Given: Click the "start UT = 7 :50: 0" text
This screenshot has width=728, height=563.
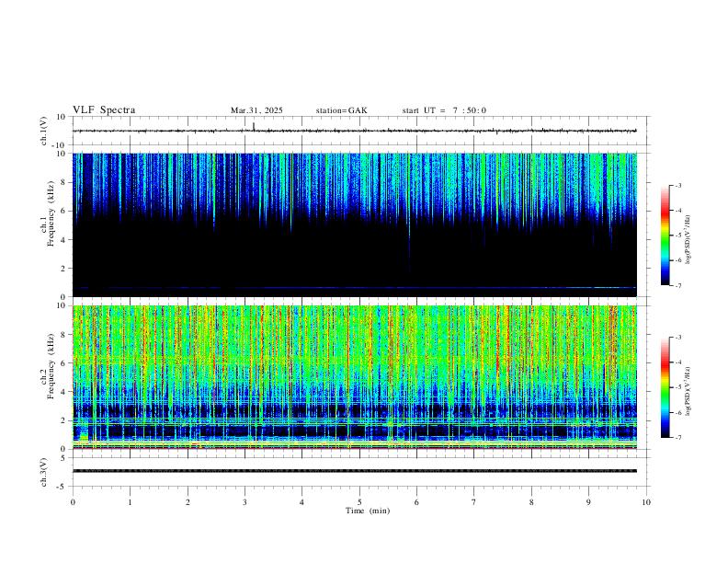Looking at the screenshot, I should (444, 110).
